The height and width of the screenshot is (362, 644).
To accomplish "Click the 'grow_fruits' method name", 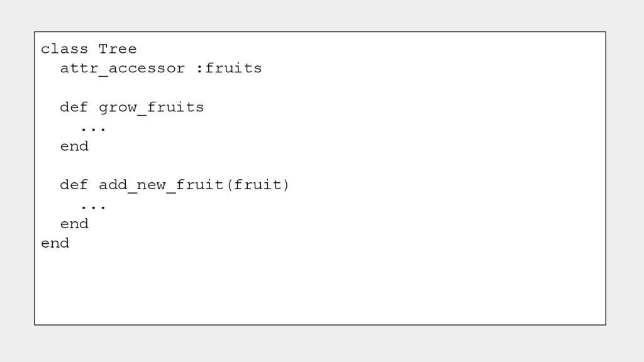I will click(x=151, y=107).
